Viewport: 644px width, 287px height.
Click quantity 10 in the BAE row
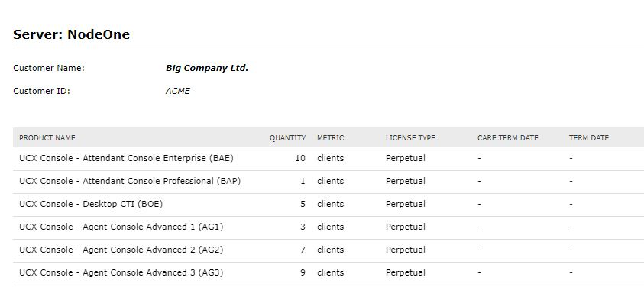click(x=300, y=158)
